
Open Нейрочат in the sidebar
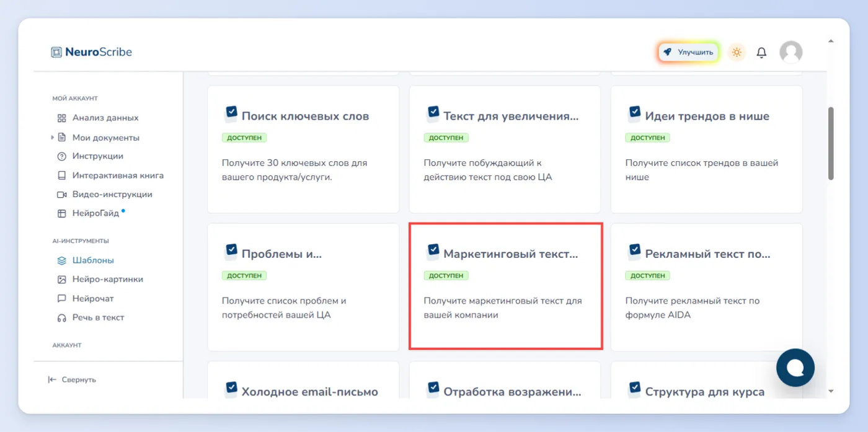click(93, 298)
